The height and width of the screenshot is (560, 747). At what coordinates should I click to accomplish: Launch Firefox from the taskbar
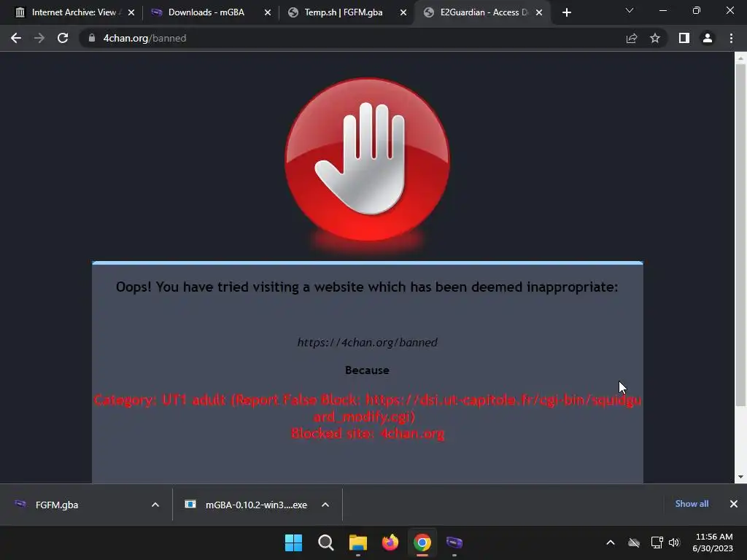click(390, 542)
